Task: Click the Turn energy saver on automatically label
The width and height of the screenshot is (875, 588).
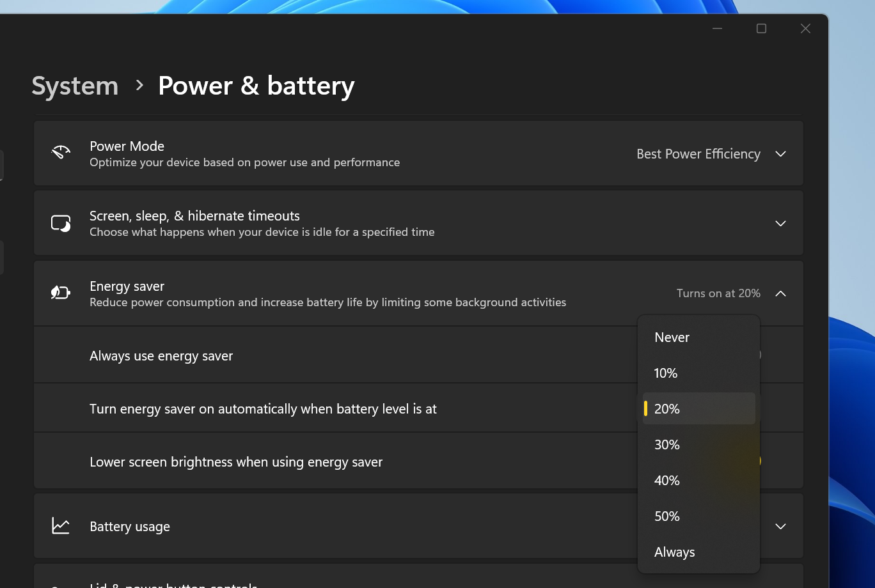Action: (263, 408)
